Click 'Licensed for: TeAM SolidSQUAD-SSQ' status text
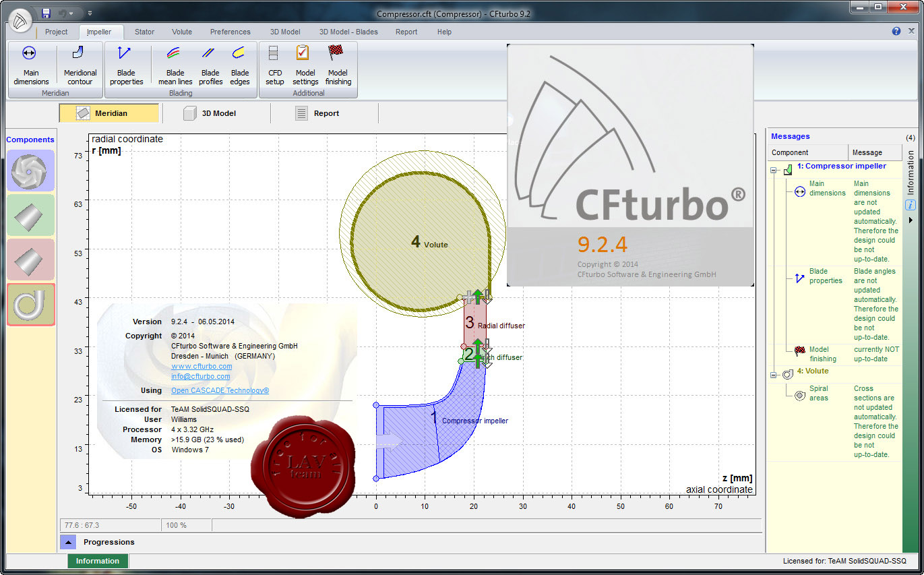The width and height of the screenshot is (924, 575). coord(844,561)
